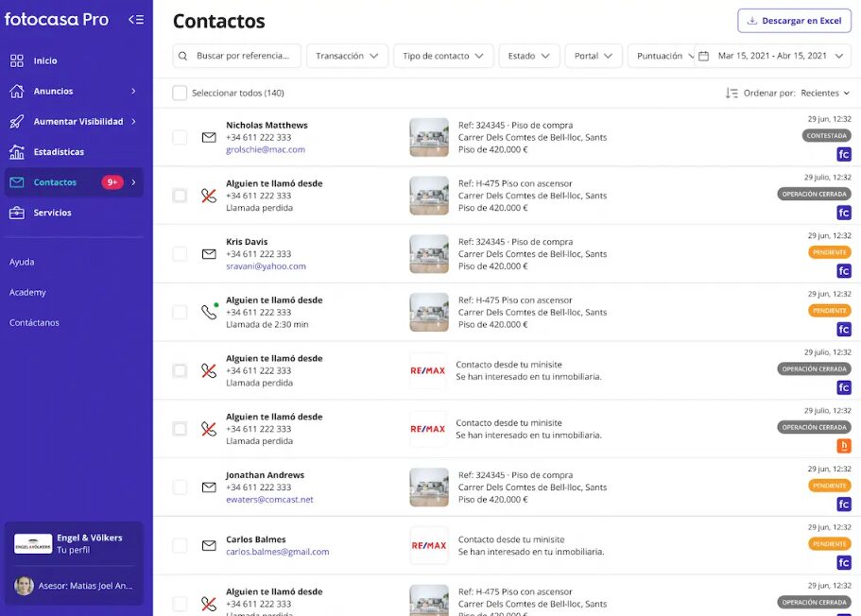
Task: Click the Buscar por referencia search field
Action: click(x=242, y=56)
